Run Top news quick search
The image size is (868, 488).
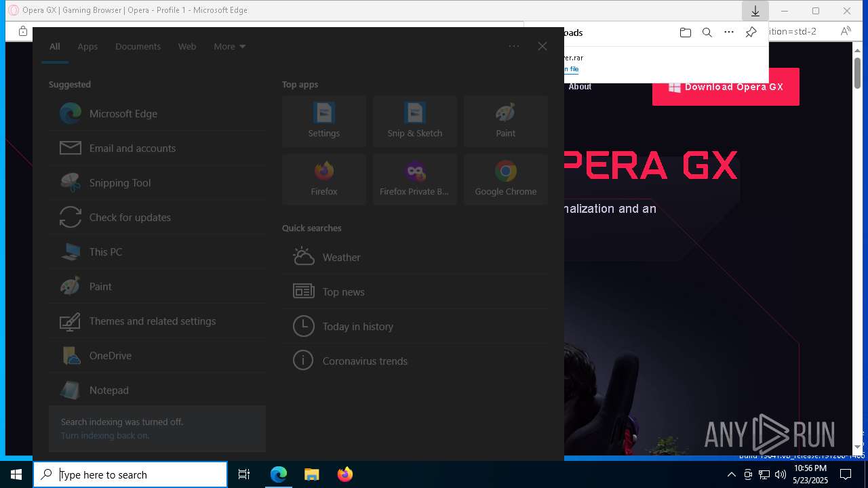coord(415,292)
